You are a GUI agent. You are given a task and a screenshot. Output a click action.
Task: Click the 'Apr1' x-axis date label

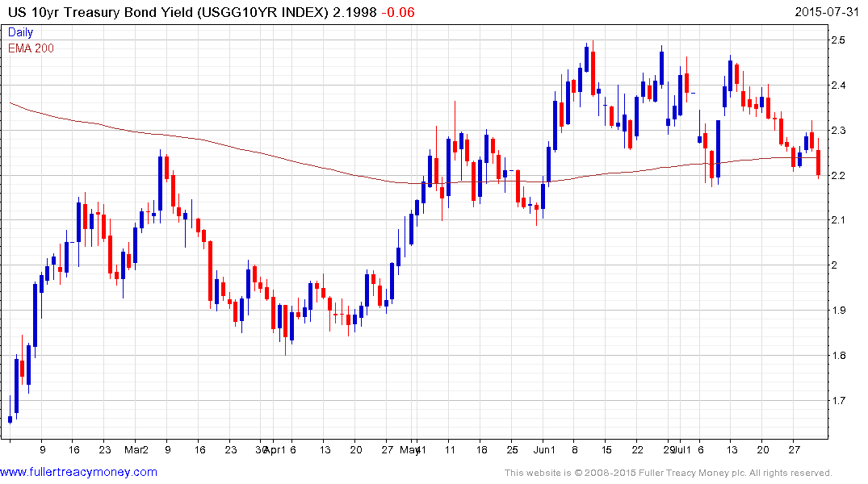click(x=275, y=449)
